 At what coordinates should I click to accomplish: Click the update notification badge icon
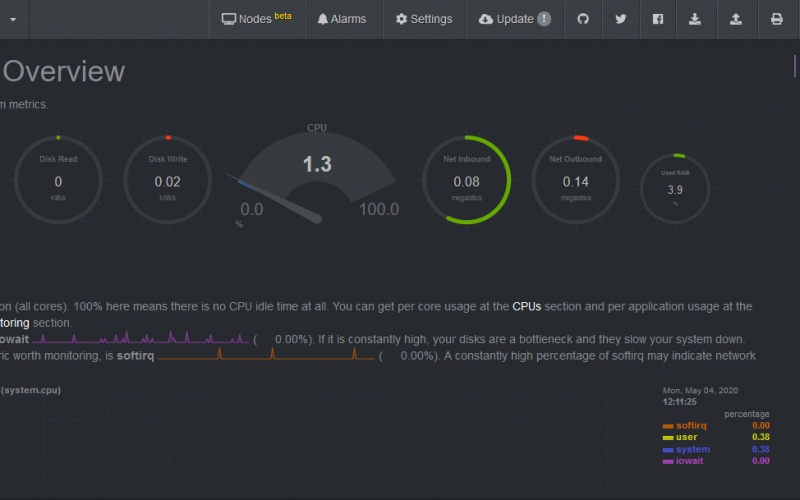[x=544, y=19]
